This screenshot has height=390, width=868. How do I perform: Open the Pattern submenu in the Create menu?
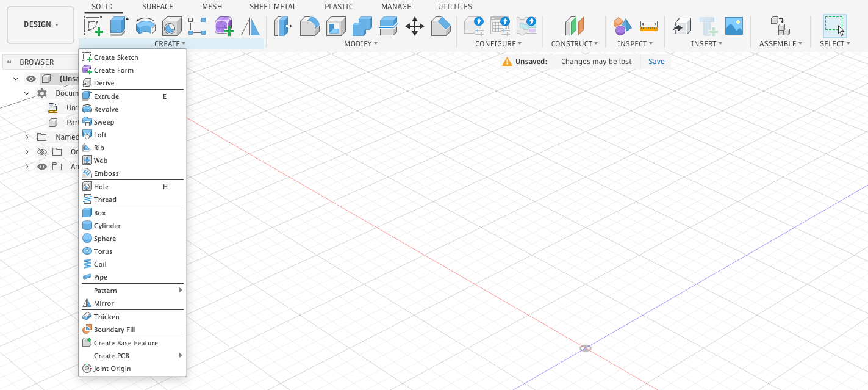pos(132,291)
